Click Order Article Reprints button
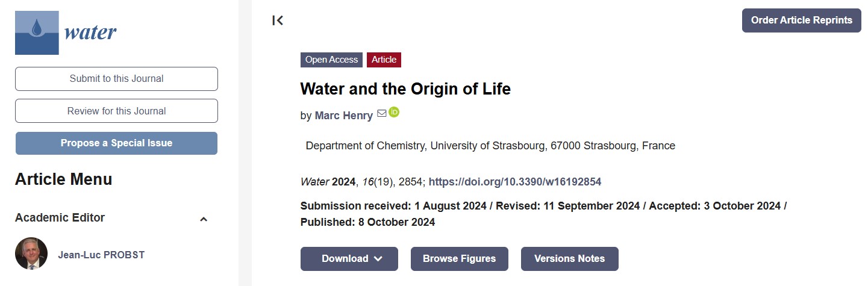The width and height of the screenshot is (868, 286). coord(801,20)
